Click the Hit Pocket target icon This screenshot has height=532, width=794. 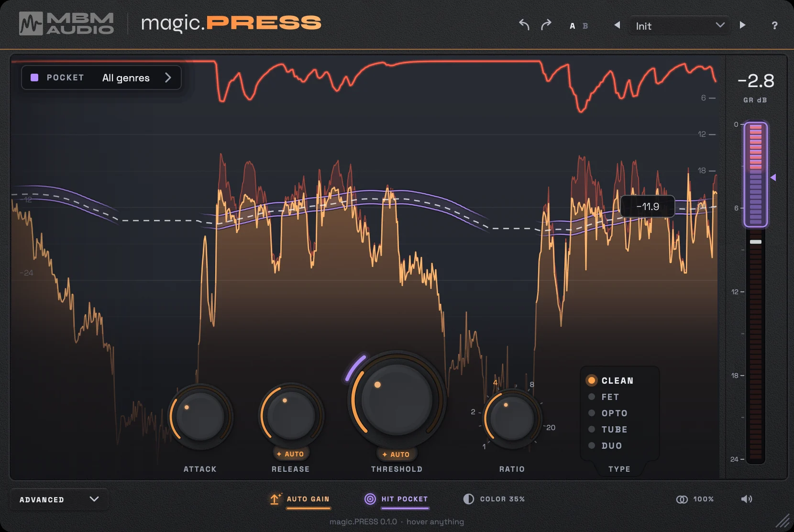370,499
